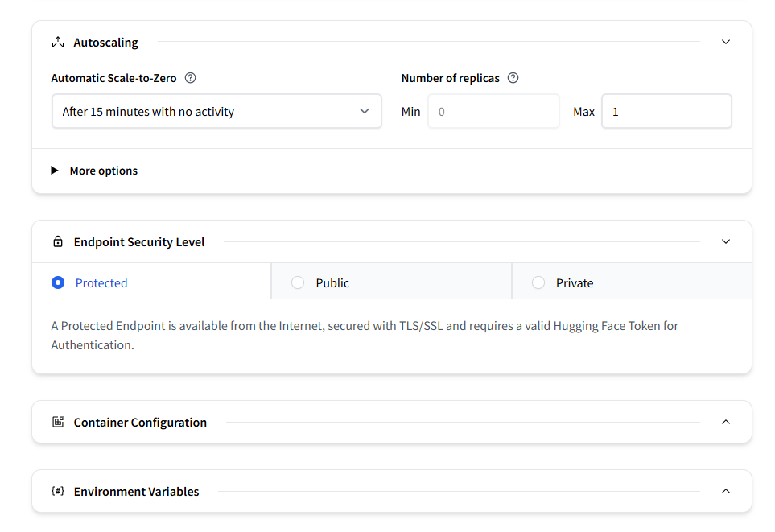Click the Autoscaling arrows icon
The image size is (775, 532).
click(x=58, y=42)
